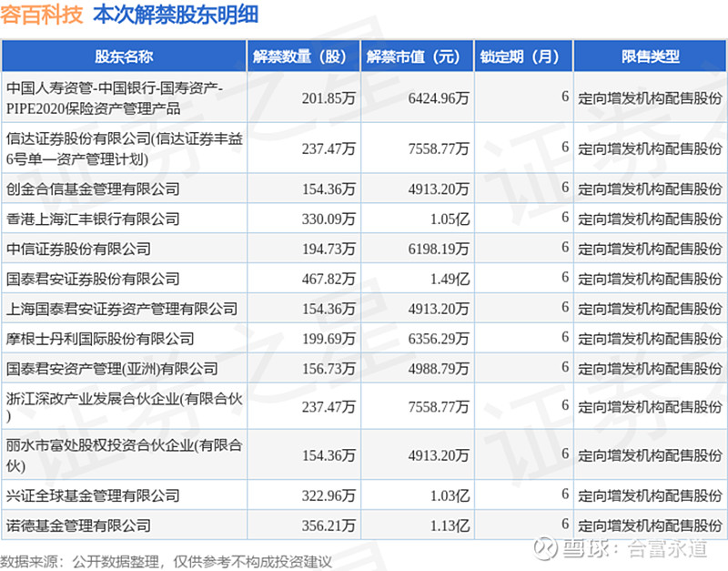
Task: Select 中信证券股份有限公司 row name
Action: point(78,249)
